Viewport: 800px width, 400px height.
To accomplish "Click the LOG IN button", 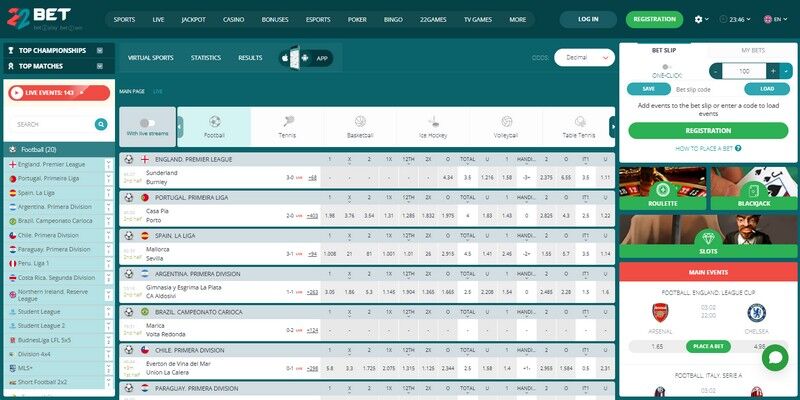I will [588, 19].
